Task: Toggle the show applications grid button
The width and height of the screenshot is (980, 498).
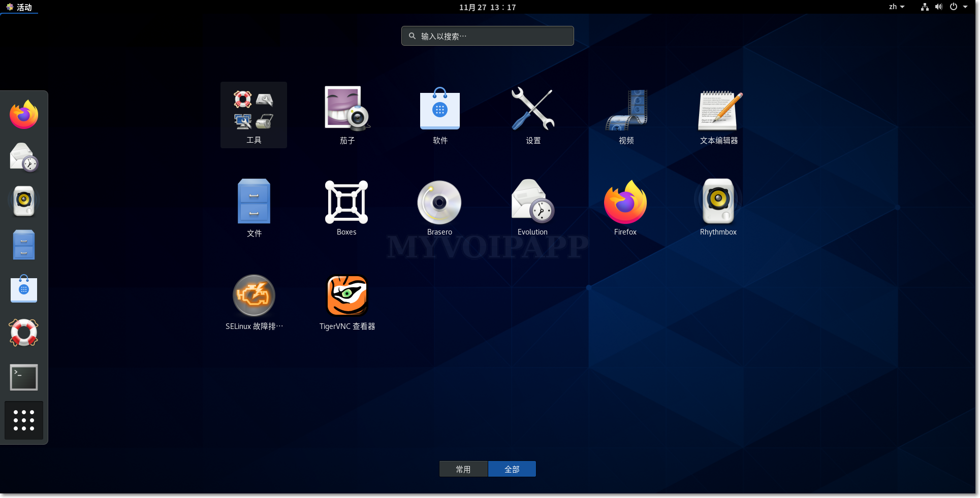Action: coord(24,420)
